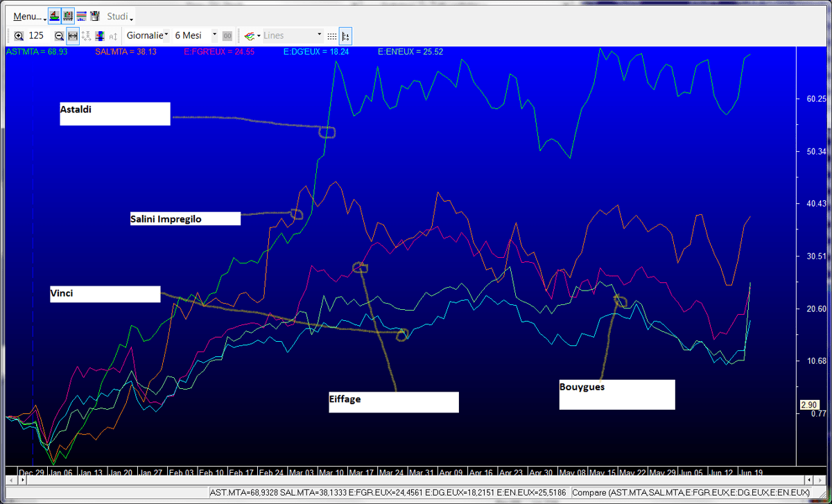Click the zoom out magnifier icon
The height and width of the screenshot is (504, 832).
click(x=59, y=35)
